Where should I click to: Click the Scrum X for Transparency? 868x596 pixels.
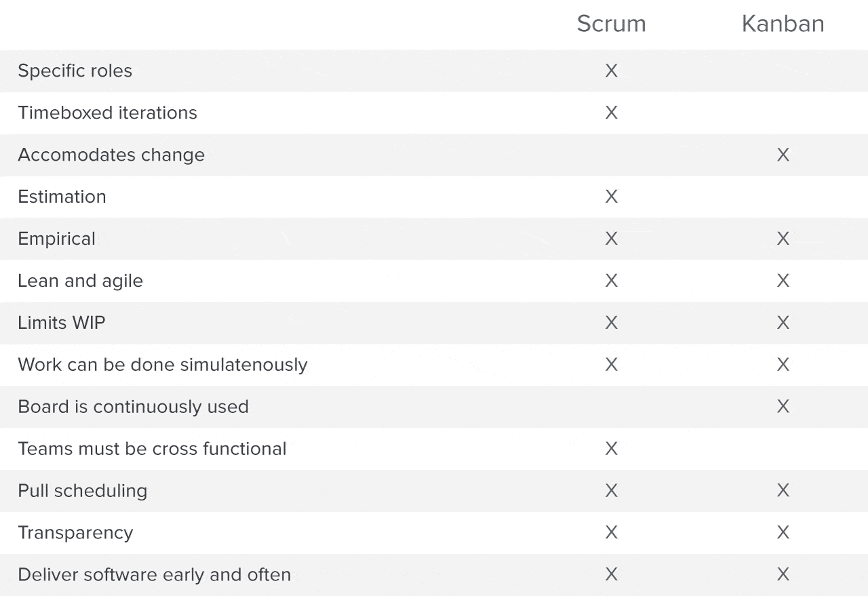pyautogui.click(x=611, y=533)
